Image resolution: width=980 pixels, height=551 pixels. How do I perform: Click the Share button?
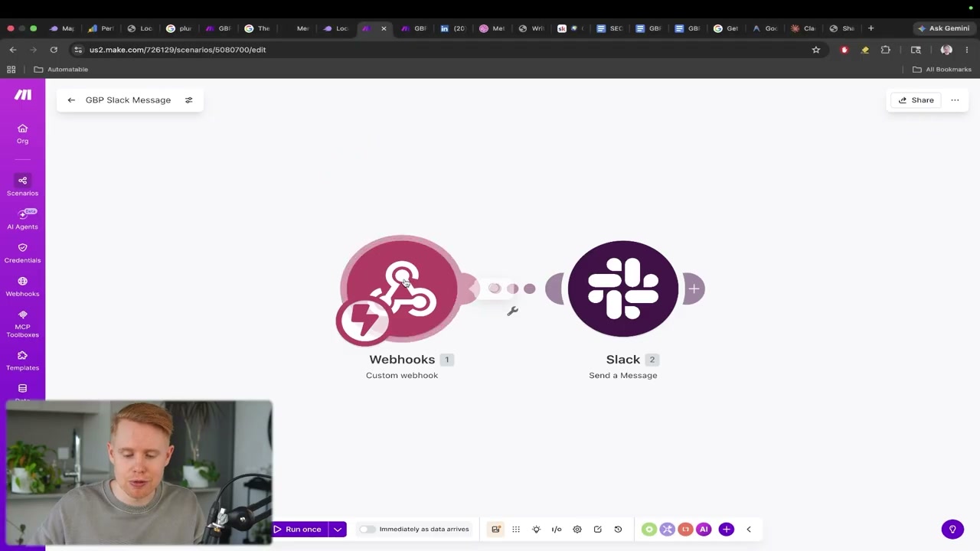click(916, 100)
